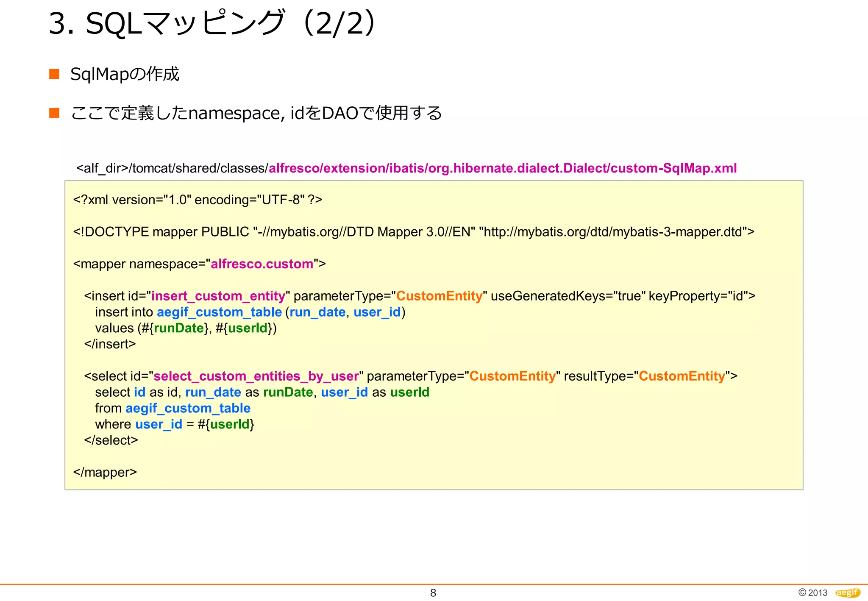This screenshot has width=868, height=601.
Task: Click the '© 2013' copyright text
Action: click(x=813, y=593)
